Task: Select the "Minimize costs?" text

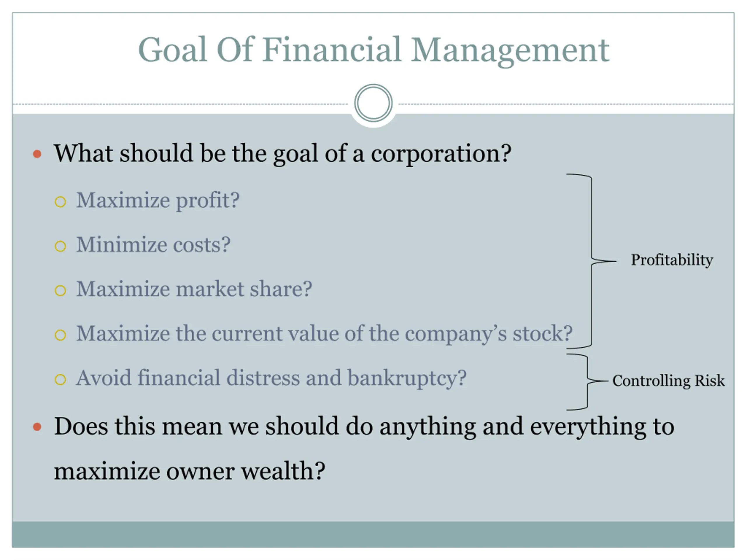Action: pyautogui.click(x=153, y=245)
